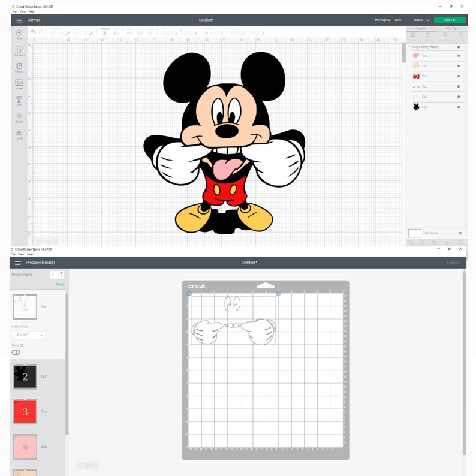
Task: Hide the black Mickey silhouette layer
Action: 459,107
